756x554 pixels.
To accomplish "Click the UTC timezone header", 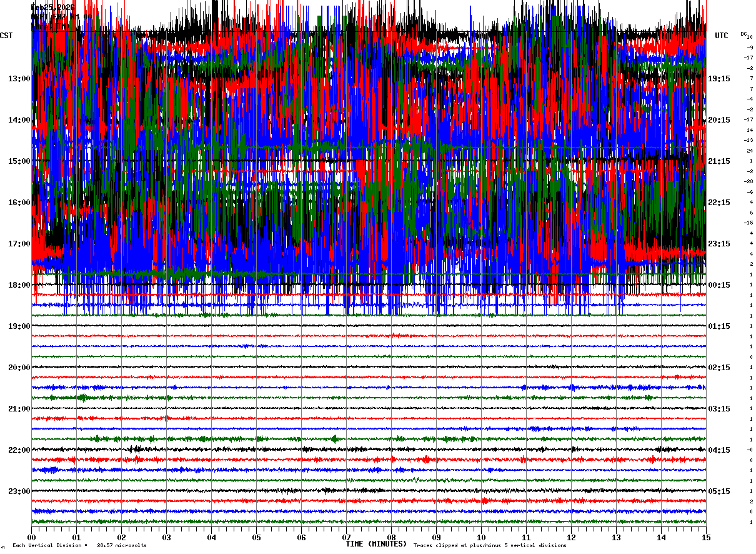I will point(722,36).
